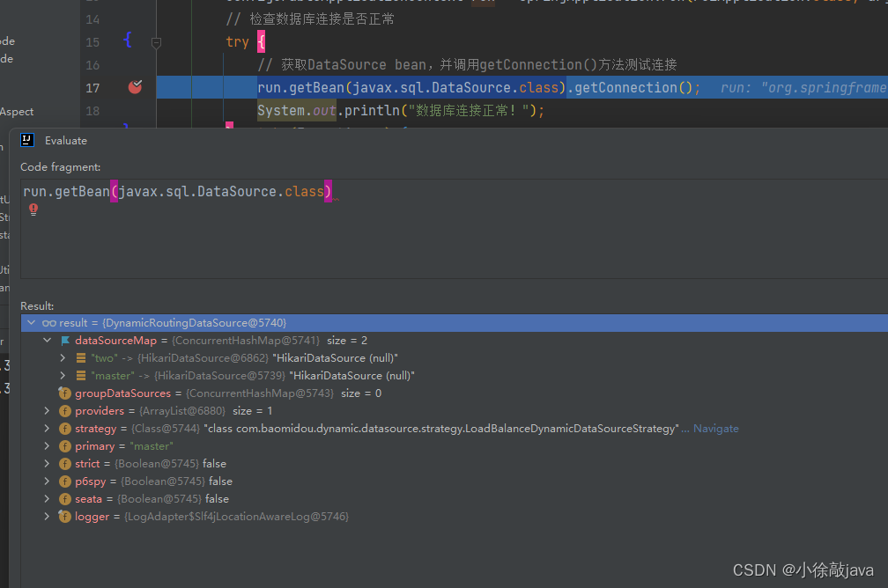Expand the logger LogAdapter node
Image resolution: width=888 pixels, height=588 pixels.
47,516
